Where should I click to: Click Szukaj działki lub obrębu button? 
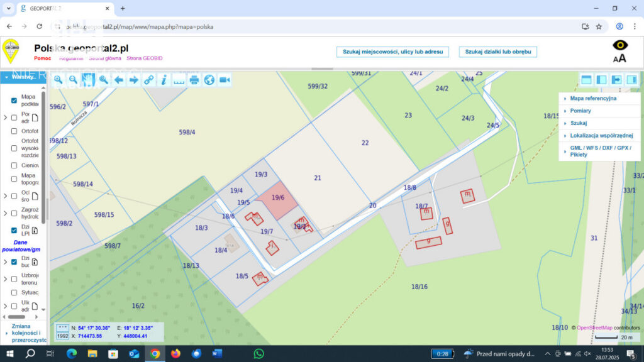click(498, 52)
